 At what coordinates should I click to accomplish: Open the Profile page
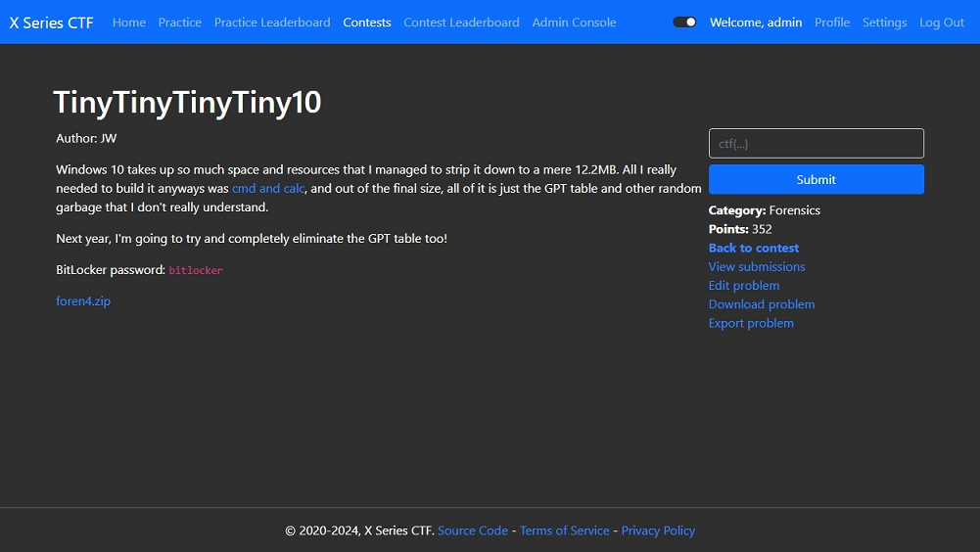click(x=832, y=23)
